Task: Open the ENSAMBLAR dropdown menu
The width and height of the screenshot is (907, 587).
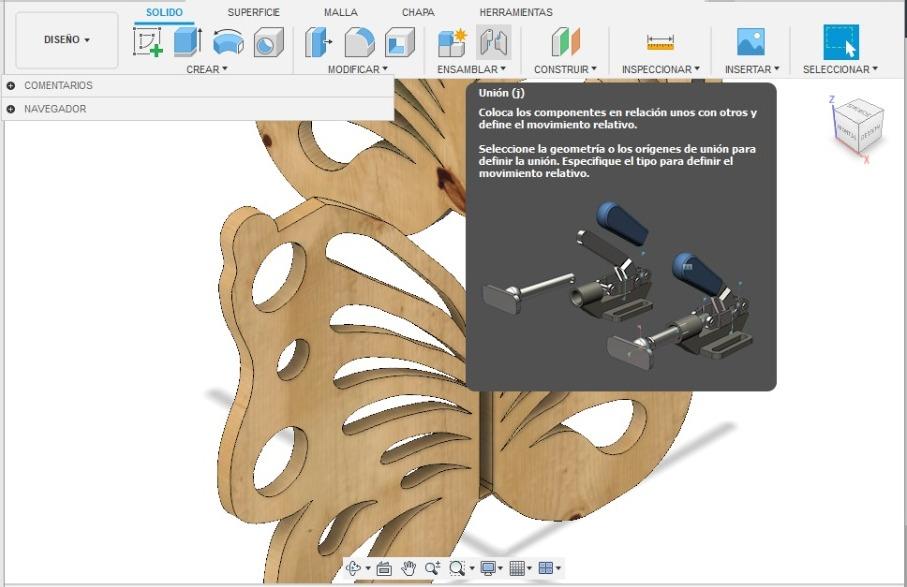Action: [471, 69]
